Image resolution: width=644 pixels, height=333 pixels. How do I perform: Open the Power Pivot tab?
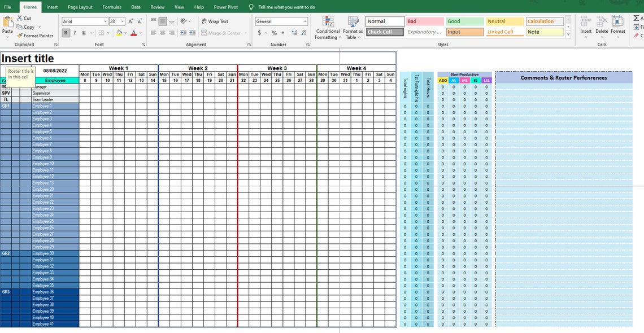[x=225, y=7]
